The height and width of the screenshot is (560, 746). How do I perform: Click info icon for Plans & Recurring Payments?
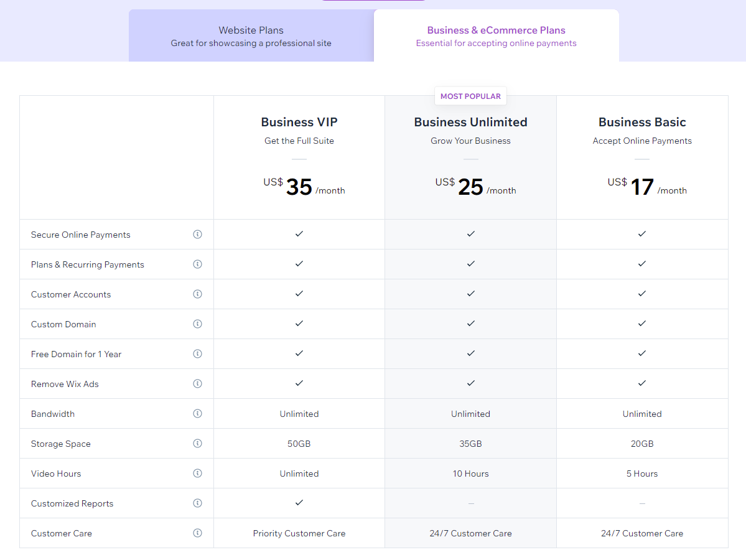(x=197, y=264)
